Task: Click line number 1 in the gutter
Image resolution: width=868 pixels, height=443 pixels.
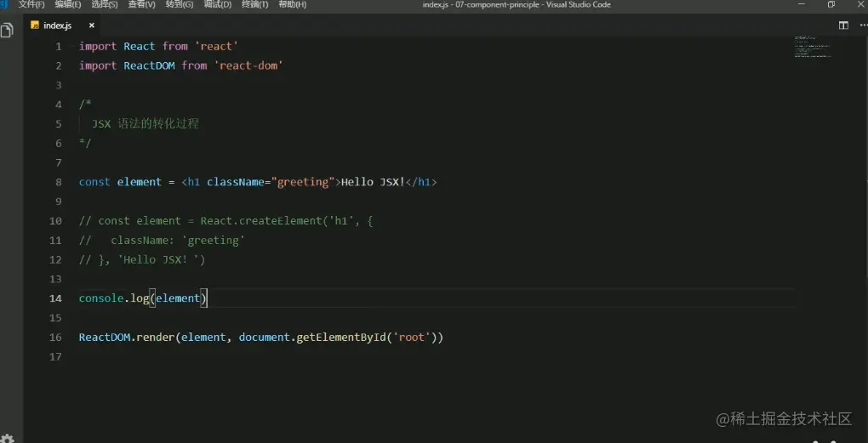Action: 58,47
